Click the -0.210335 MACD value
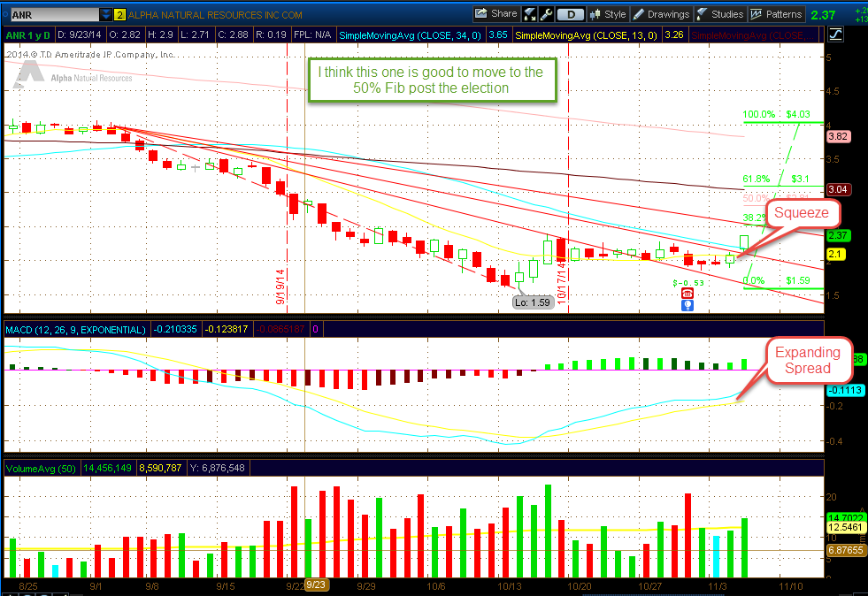 pos(175,329)
